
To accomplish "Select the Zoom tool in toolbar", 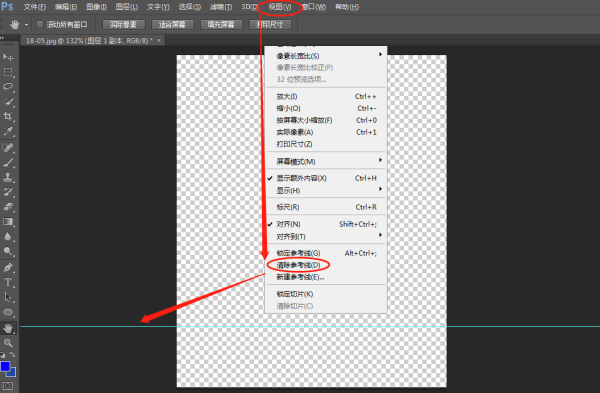I will (8, 343).
